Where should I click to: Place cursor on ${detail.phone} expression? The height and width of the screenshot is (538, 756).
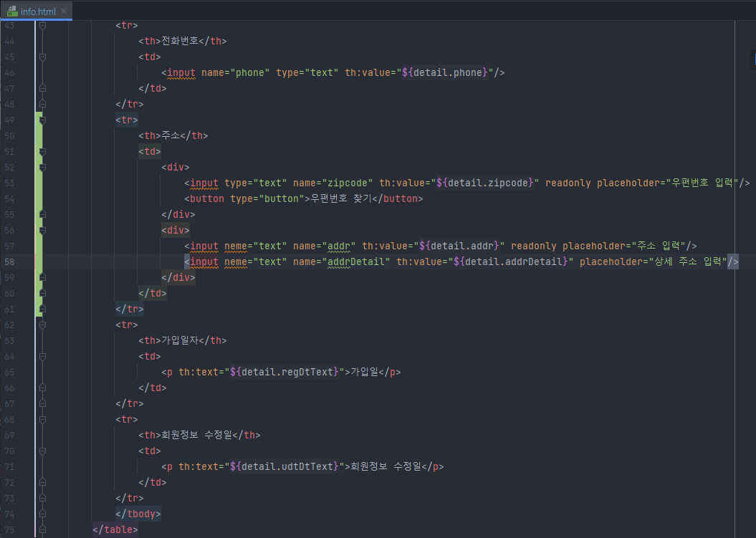pyautogui.click(x=444, y=73)
